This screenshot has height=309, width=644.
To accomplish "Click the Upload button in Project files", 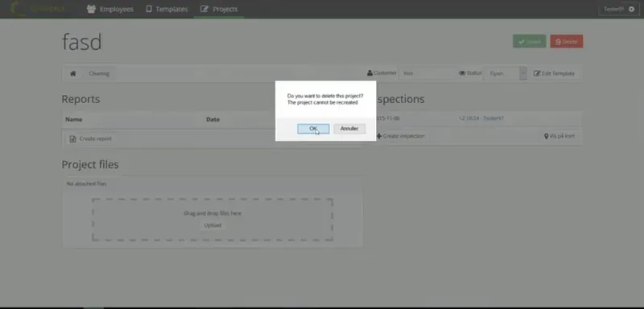I will (213, 225).
